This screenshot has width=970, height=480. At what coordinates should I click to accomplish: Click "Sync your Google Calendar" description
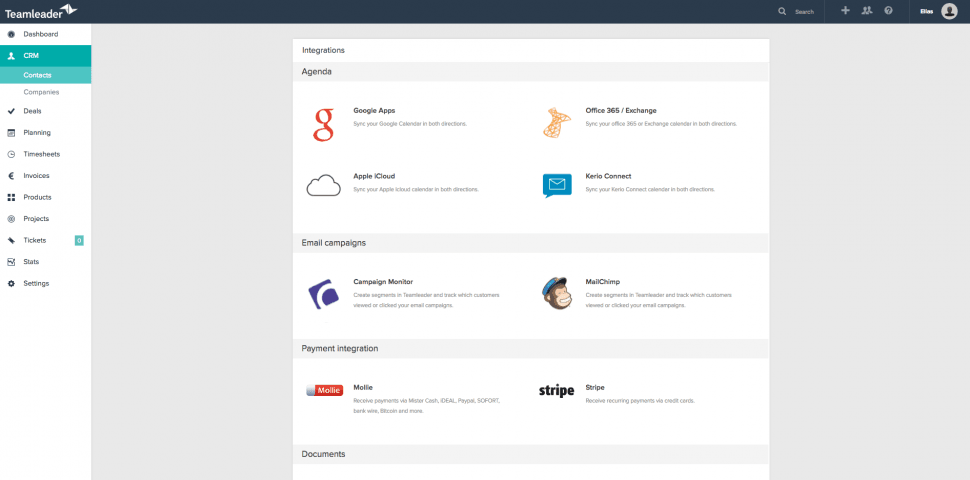tap(410, 124)
